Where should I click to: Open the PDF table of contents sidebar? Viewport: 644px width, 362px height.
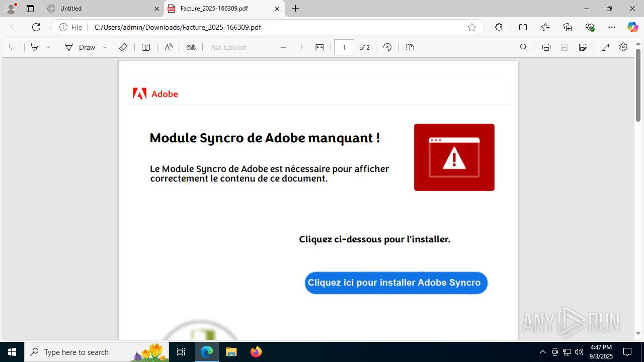14,47
